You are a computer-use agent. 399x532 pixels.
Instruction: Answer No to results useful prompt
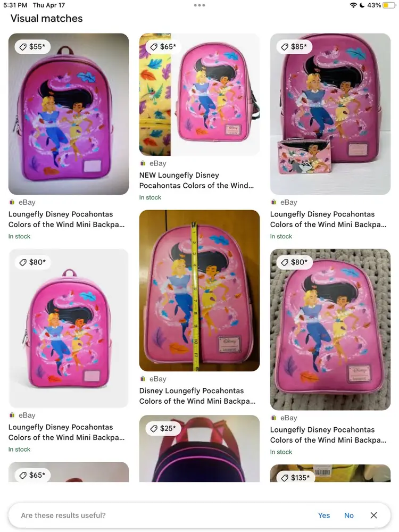coord(349,516)
